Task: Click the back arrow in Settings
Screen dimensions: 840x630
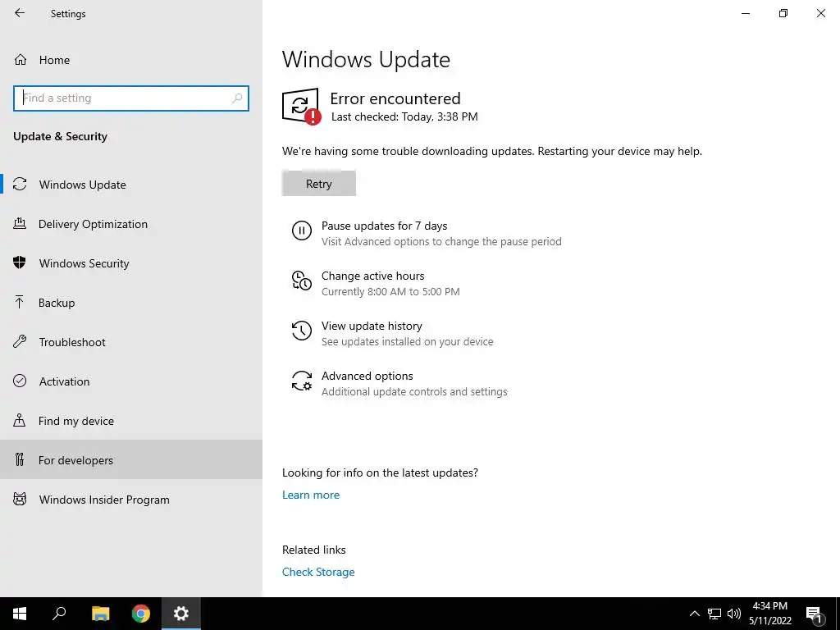Action: point(20,13)
